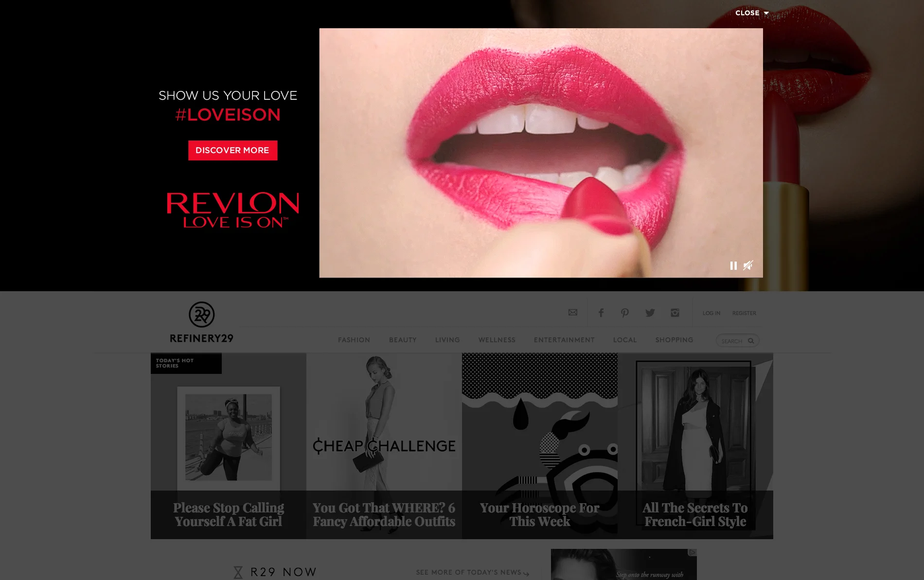
Task: Open the Cheap Challenge affordable outfits story
Action: coord(384,446)
